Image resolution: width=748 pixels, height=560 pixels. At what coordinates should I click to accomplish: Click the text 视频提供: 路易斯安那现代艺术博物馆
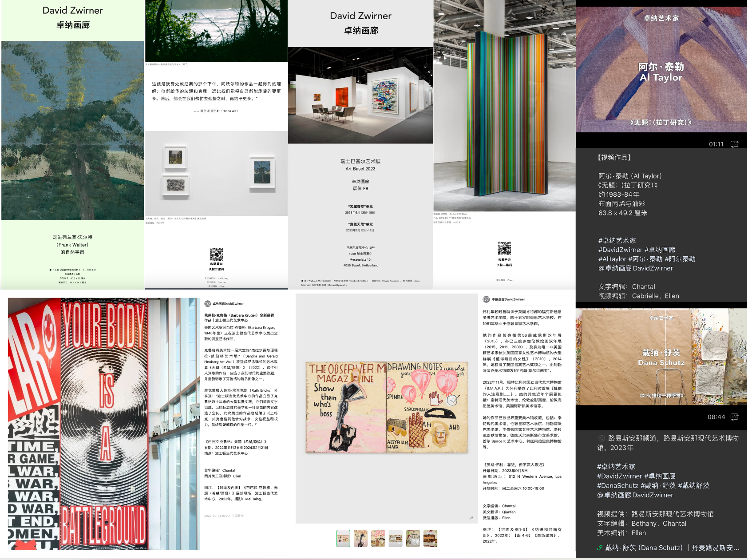click(655, 514)
